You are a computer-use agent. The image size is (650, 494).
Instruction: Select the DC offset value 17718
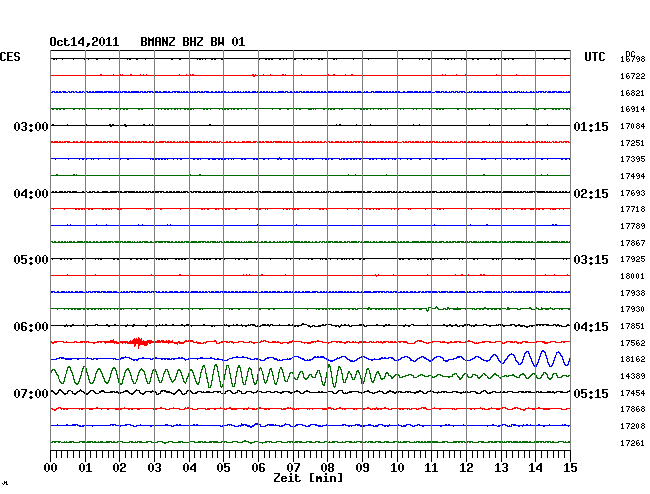coord(633,209)
